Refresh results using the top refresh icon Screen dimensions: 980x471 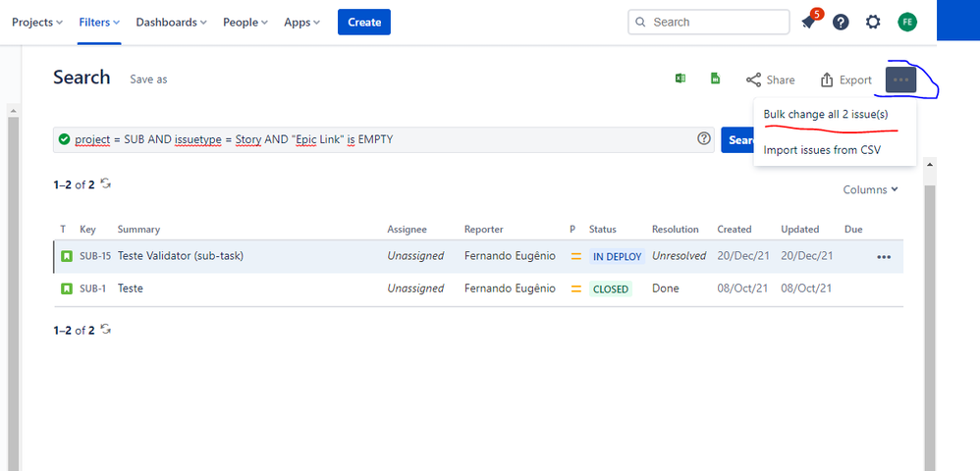(x=106, y=183)
